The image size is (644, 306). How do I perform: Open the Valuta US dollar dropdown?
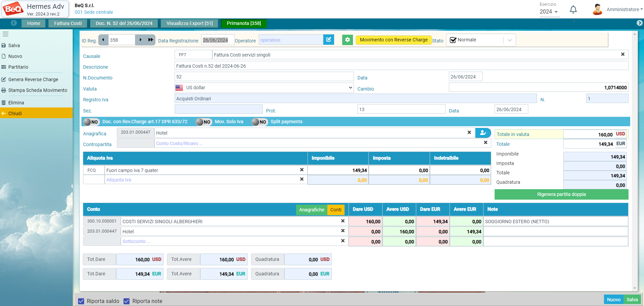[264, 88]
